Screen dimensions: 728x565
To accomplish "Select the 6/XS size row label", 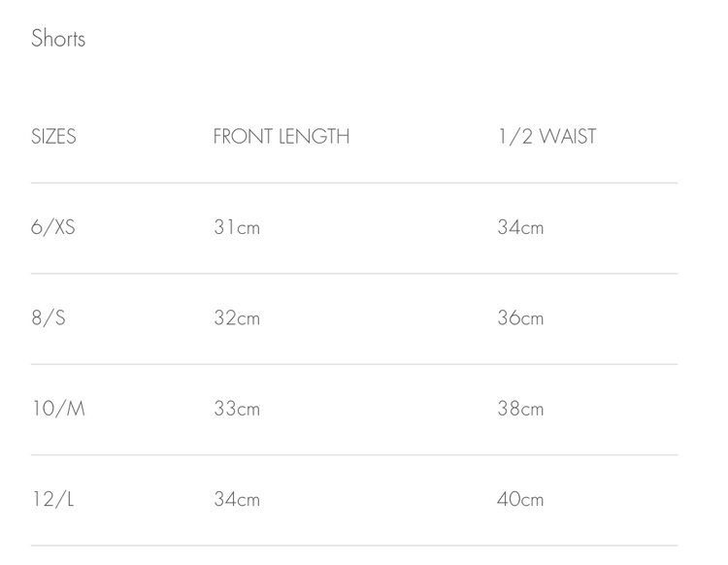I will [53, 227].
